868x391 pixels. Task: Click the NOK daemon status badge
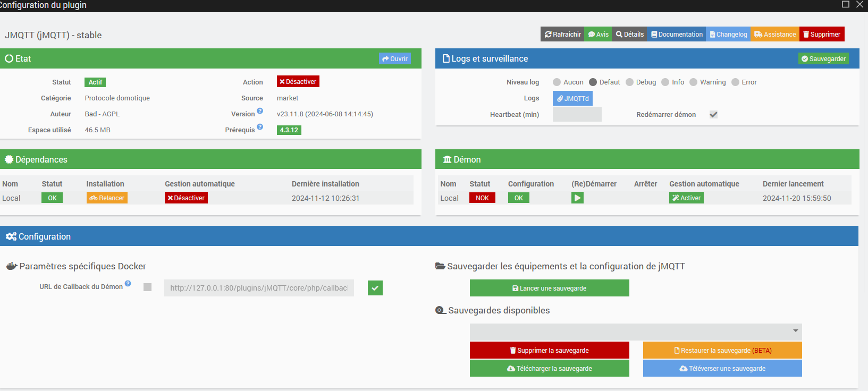tap(482, 198)
